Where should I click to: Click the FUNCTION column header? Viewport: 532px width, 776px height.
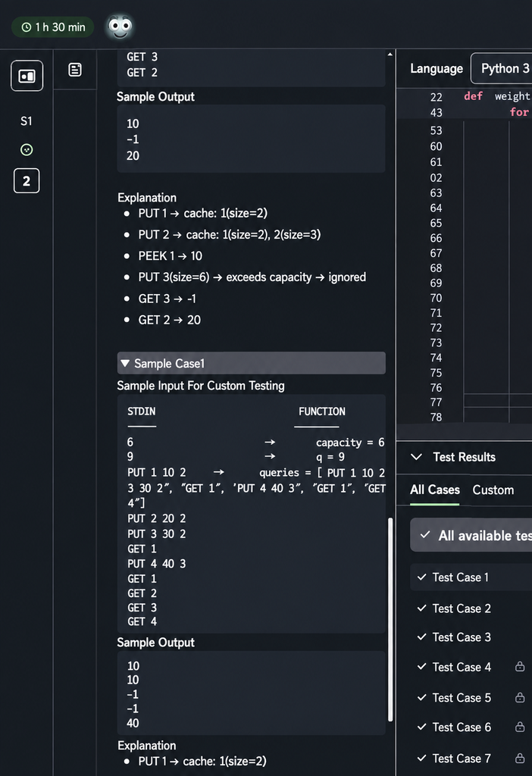coord(321,411)
